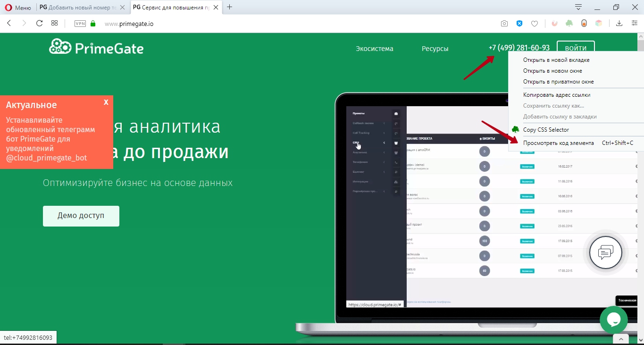This screenshot has height=345, width=644.
Task: Close the 'Сервис для повышения' tab
Action: tap(216, 8)
